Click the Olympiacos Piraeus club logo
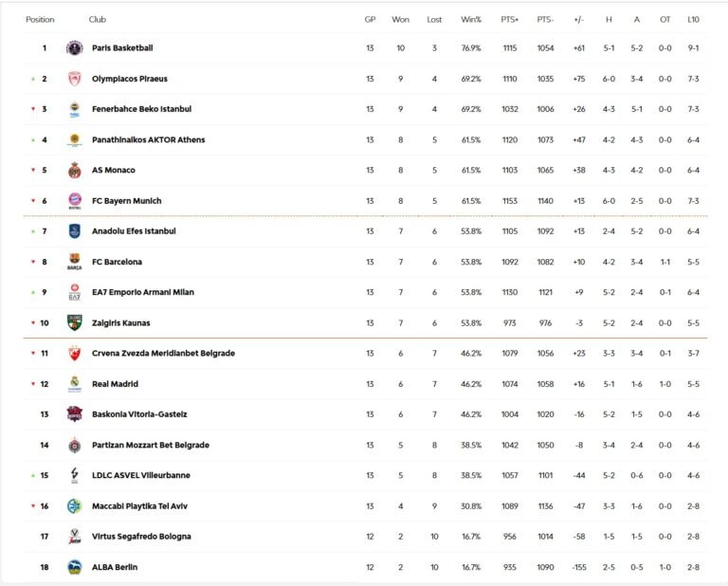 (75, 79)
